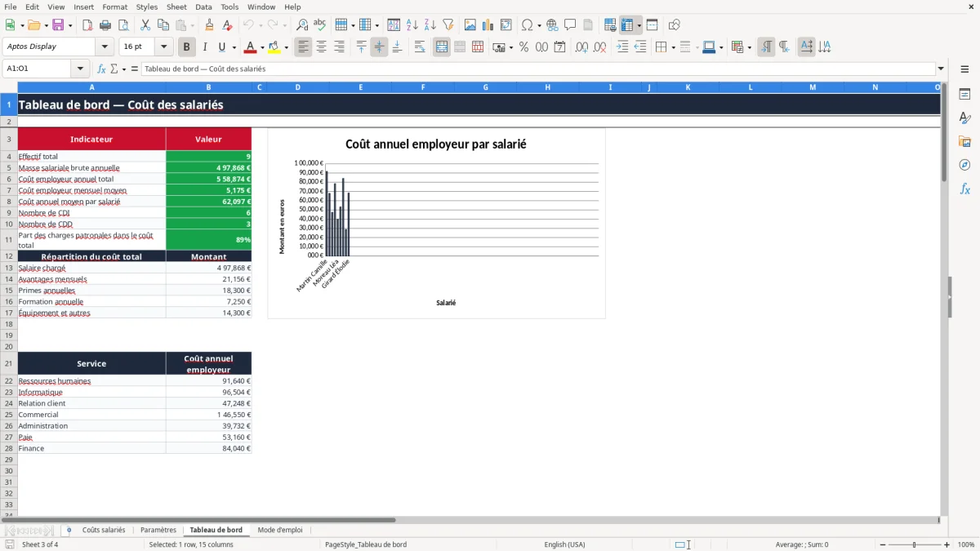980x551 pixels.
Task: Open the sidebar Gallery panel icon
Action: 964,142
